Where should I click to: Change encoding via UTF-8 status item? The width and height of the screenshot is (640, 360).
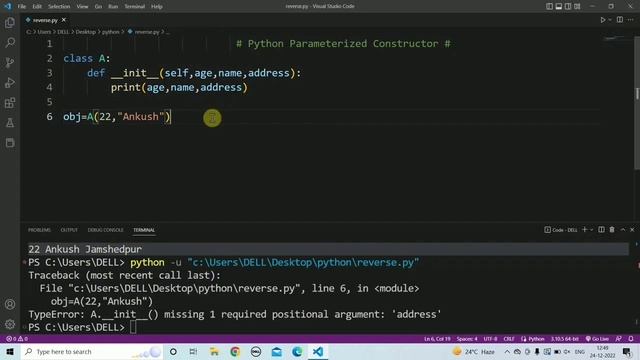[490, 339]
